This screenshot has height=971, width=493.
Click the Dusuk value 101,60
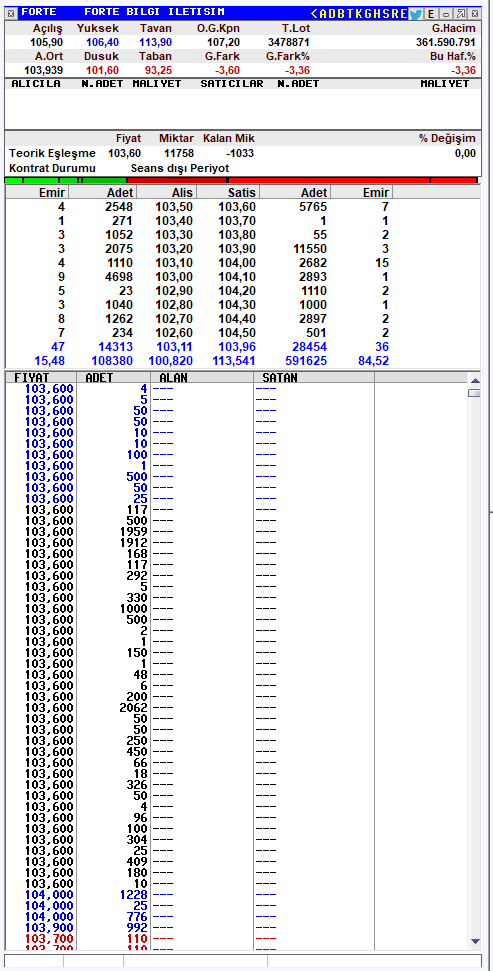tap(103, 70)
